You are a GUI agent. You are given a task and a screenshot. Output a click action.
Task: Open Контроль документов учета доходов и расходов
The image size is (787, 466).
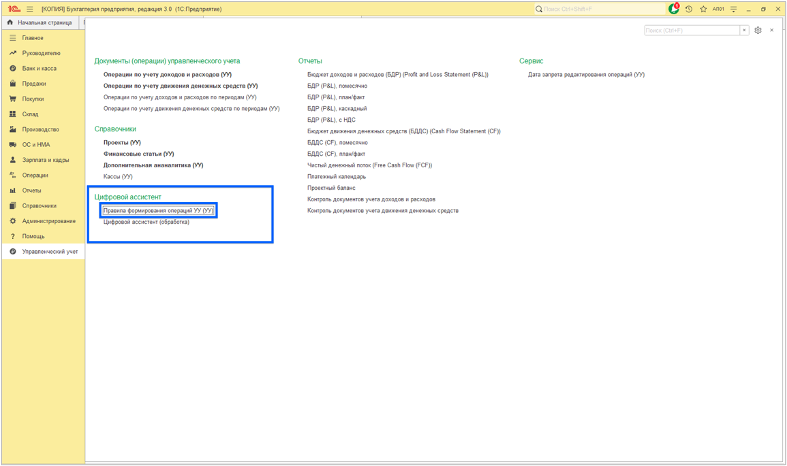[x=371, y=199]
